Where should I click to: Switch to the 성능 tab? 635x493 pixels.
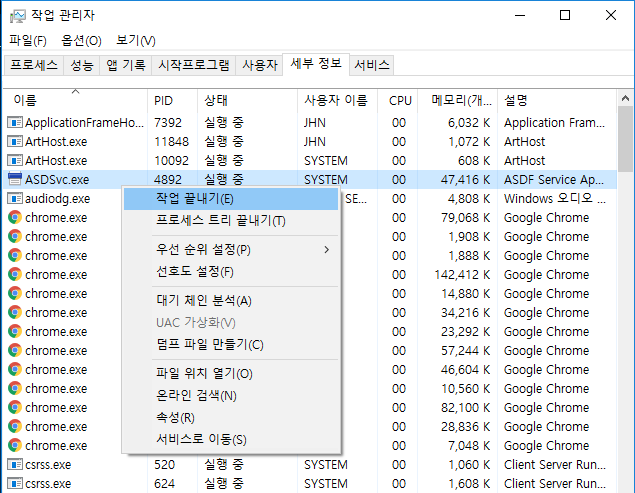tap(82, 65)
